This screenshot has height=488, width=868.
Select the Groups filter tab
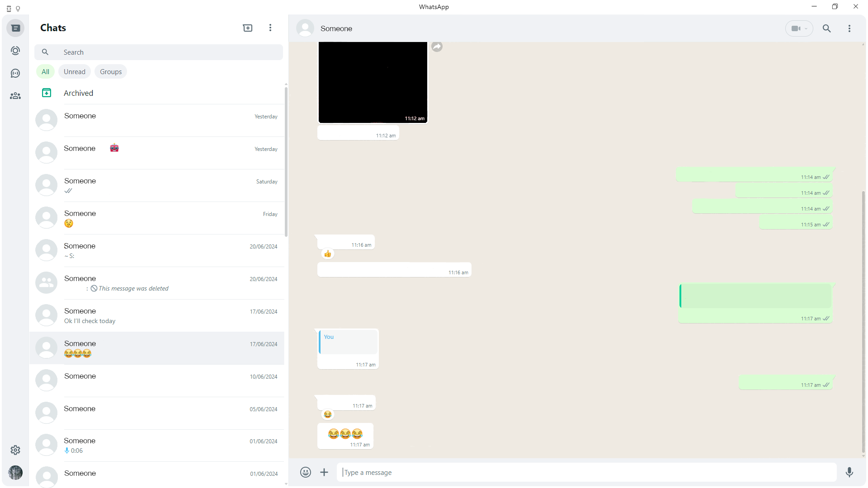110,71
